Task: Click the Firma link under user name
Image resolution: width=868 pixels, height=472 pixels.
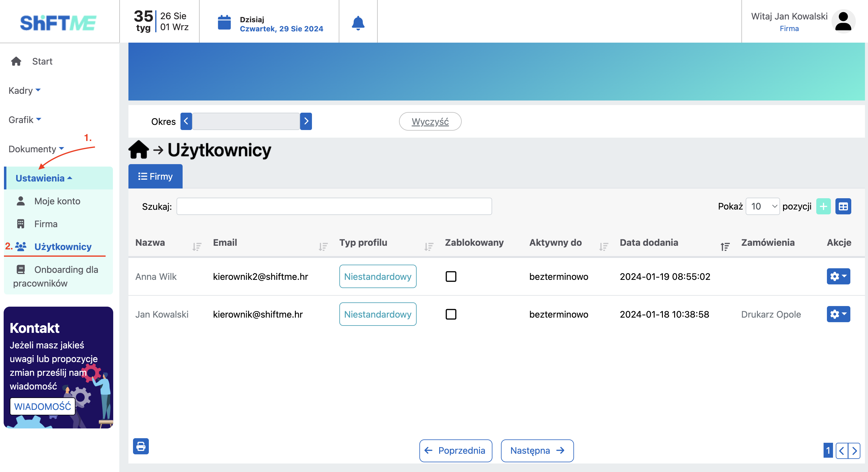Action: (x=789, y=28)
